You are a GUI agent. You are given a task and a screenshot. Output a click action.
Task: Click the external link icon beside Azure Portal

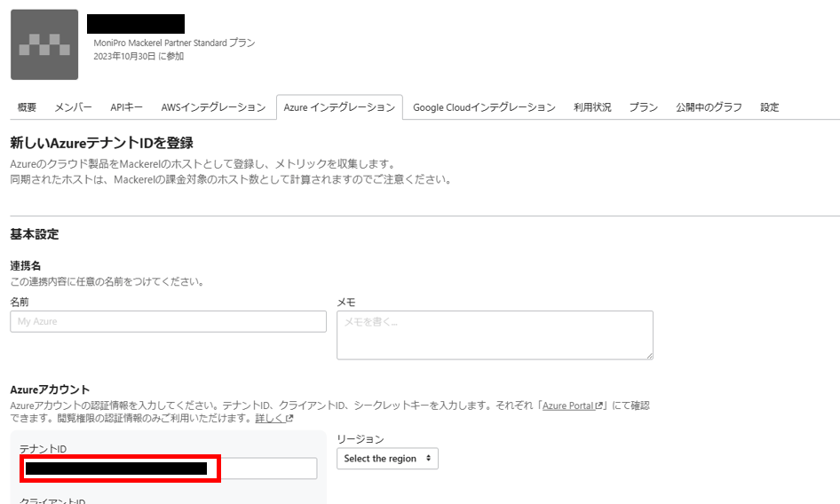(x=599, y=406)
